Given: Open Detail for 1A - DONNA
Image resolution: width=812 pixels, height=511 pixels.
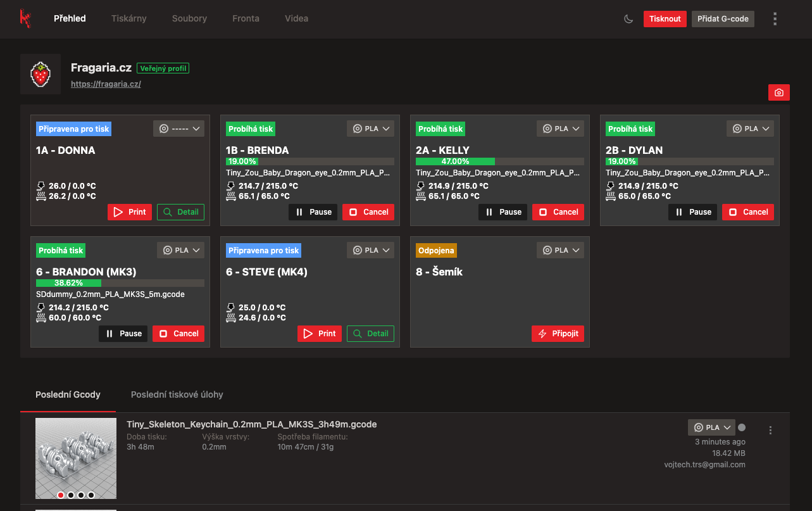Looking at the screenshot, I should coord(181,212).
